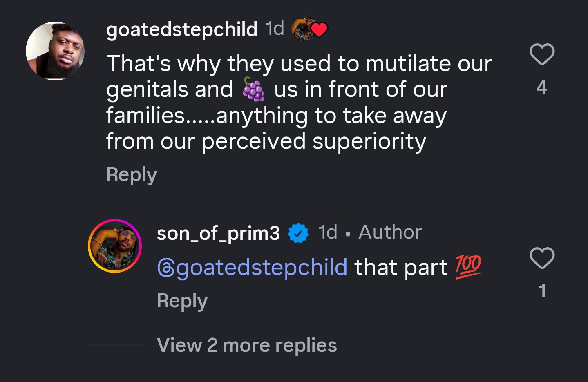This screenshot has width=588, height=382.
Task: View the 4 likes count
Action: point(542,87)
